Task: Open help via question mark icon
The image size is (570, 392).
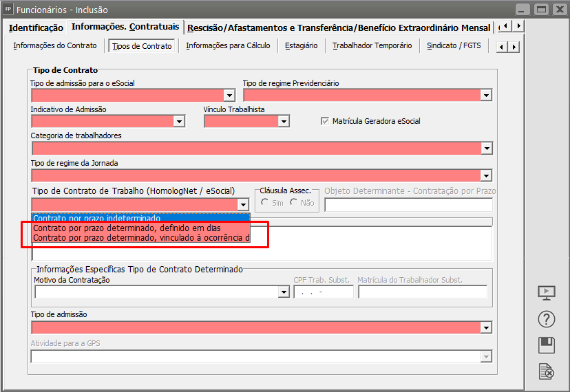Action: point(546,319)
